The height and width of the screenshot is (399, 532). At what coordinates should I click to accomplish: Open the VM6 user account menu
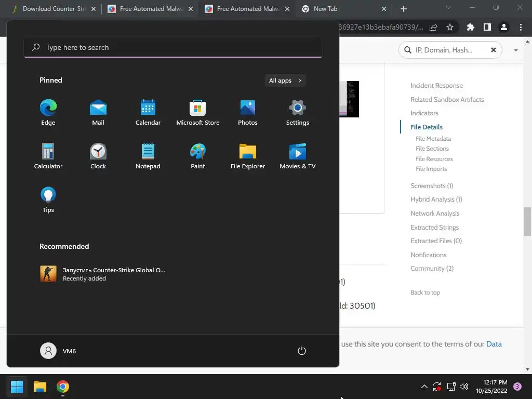coord(58,351)
